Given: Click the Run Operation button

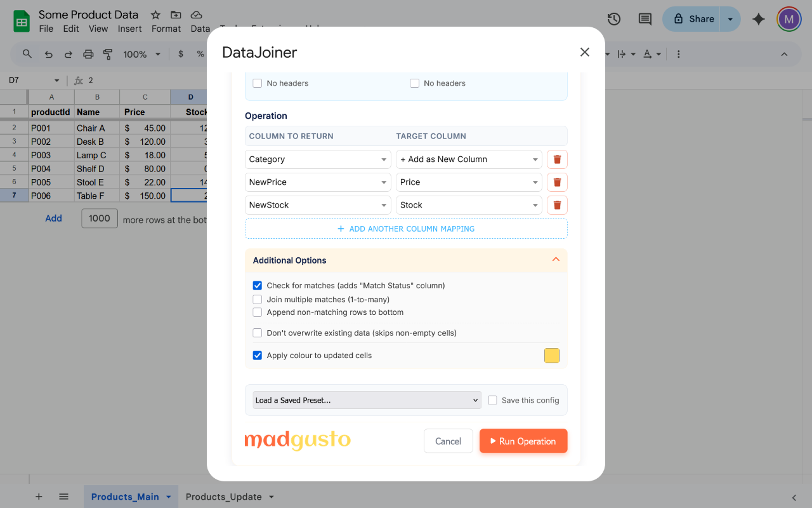Looking at the screenshot, I should click(x=523, y=441).
